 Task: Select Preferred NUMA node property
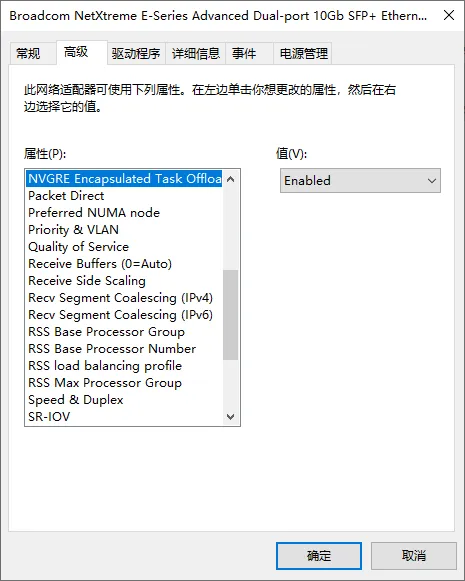(x=124, y=213)
